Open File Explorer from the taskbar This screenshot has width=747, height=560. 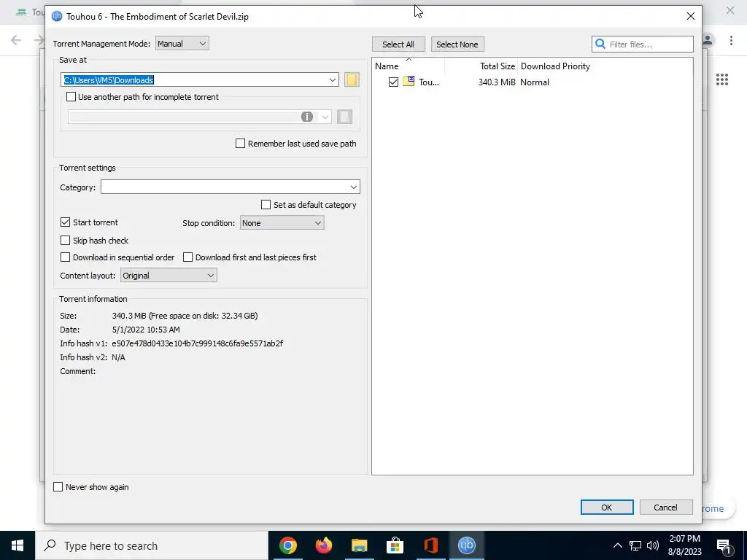pos(359,545)
